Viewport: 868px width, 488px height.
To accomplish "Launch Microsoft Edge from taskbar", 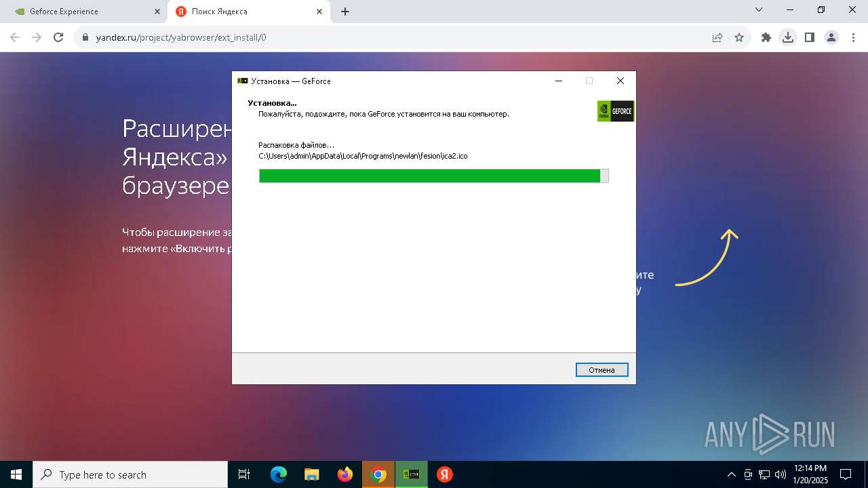I will point(279,474).
